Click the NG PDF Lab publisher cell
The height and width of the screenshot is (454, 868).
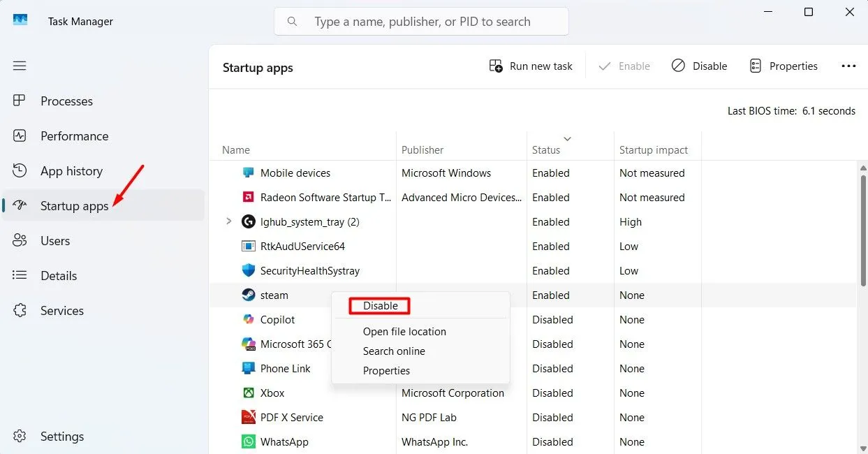(x=429, y=418)
